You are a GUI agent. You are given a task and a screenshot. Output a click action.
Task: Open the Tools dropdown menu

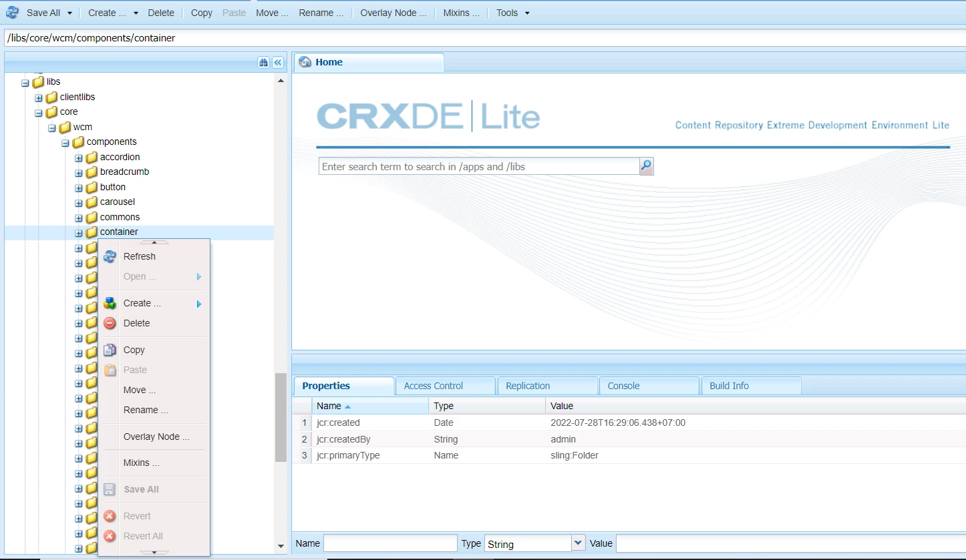pos(512,13)
